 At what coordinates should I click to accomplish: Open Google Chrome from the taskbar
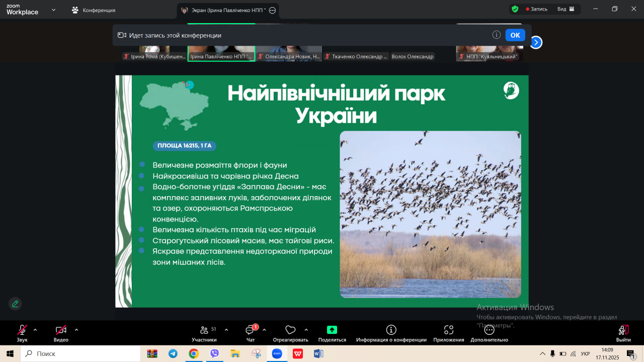194,353
